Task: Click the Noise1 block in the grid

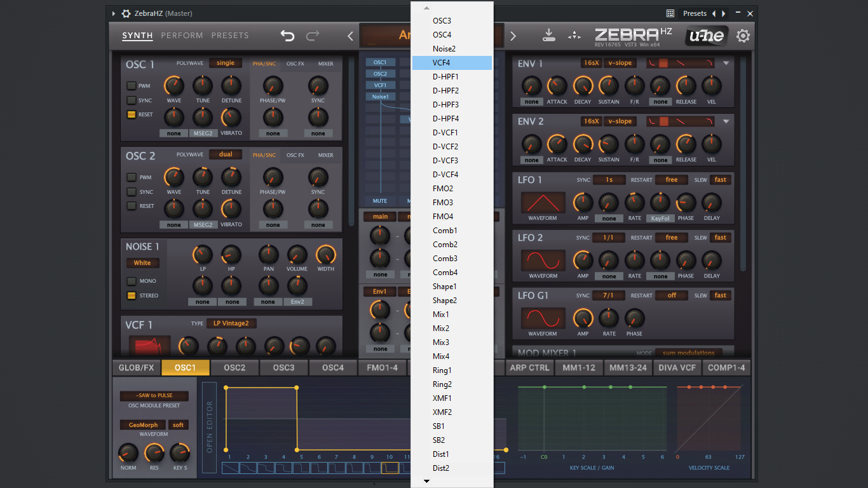Action: pyautogui.click(x=380, y=97)
